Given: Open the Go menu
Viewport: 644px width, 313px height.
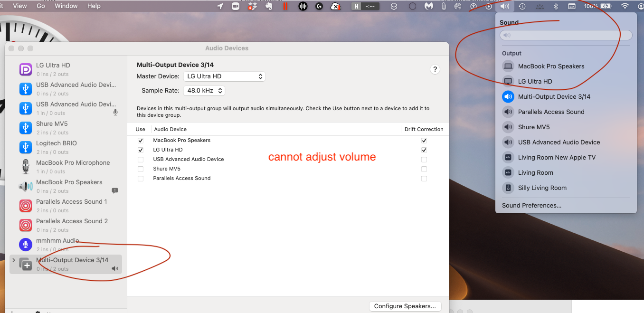Looking at the screenshot, I should [41, 6].
